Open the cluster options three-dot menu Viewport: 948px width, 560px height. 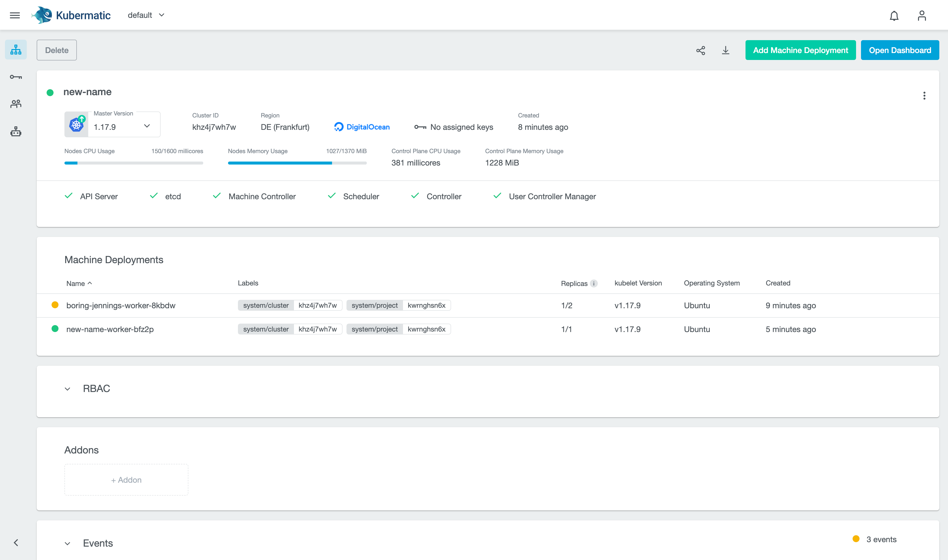tap(924, 95)
